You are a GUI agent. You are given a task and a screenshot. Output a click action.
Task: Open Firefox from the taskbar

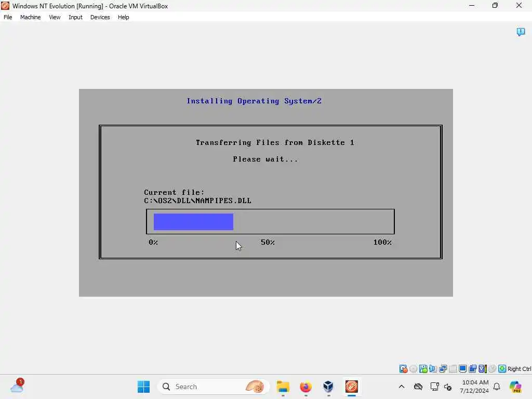305,387
